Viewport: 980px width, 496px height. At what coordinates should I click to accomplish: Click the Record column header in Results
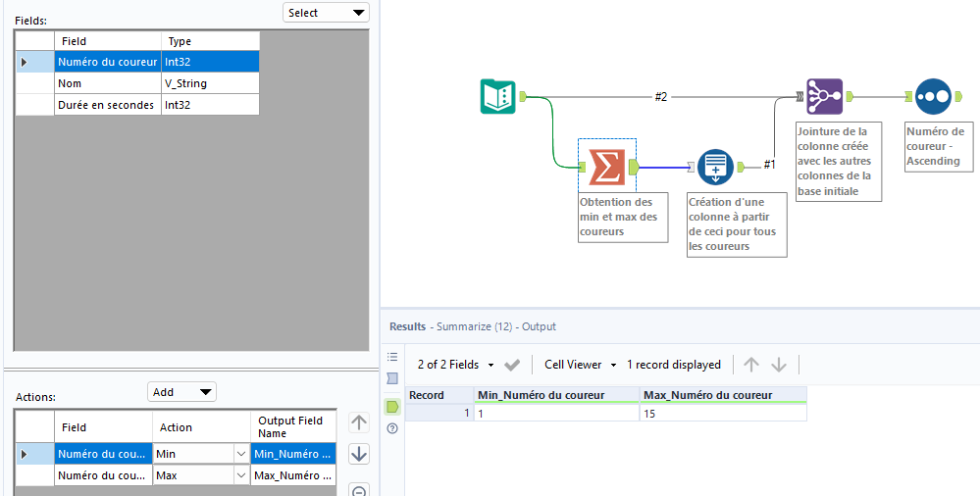[x=438, y=395]
